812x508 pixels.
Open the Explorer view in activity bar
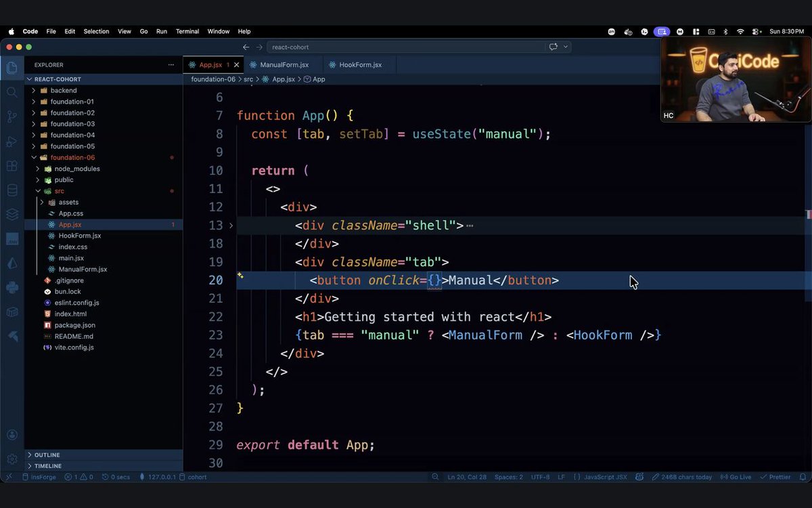pyautogui.click(x=12, y=68)
